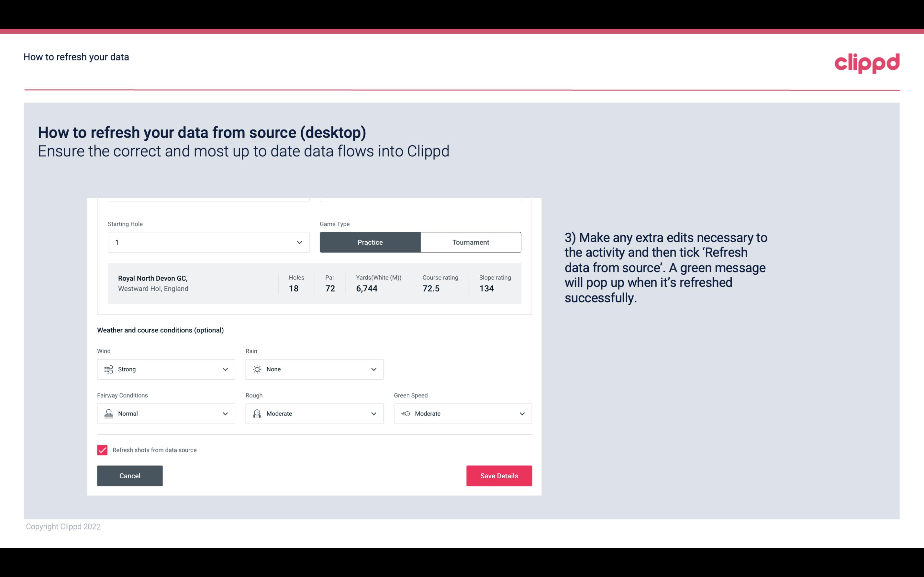Select Starting Hole number field

(x=209, y=242)
